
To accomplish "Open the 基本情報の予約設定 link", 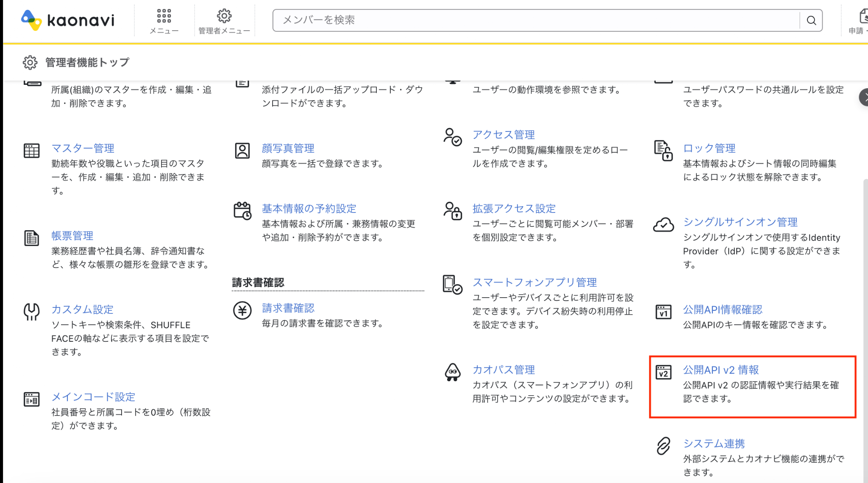I will (309, 209).
